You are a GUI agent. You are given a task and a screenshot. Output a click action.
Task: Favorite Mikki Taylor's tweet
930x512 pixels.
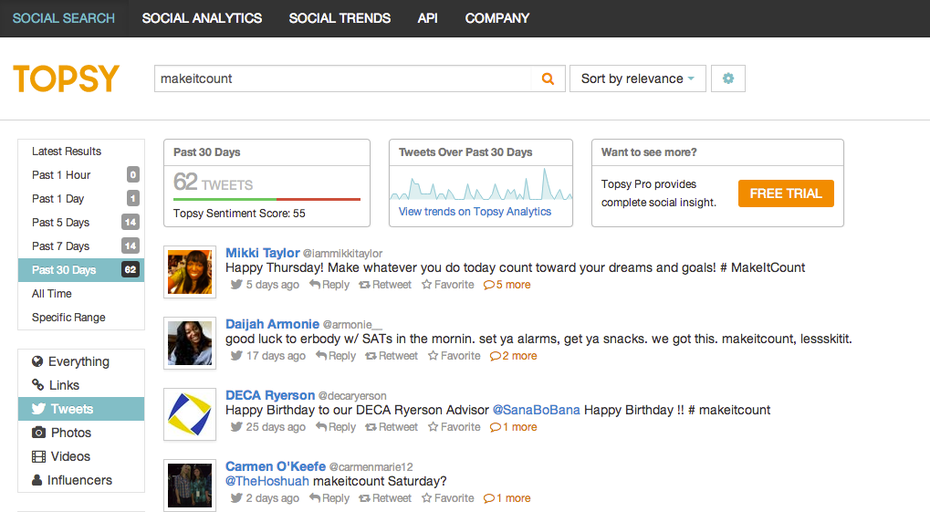click(x=448, y=285)
